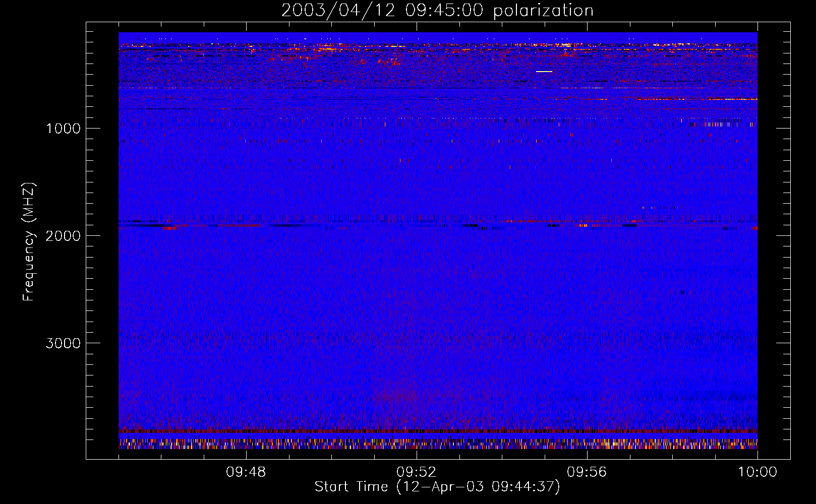Click the 09:48 time tick label
Screen dimensions: 816x504
point(246,472)
